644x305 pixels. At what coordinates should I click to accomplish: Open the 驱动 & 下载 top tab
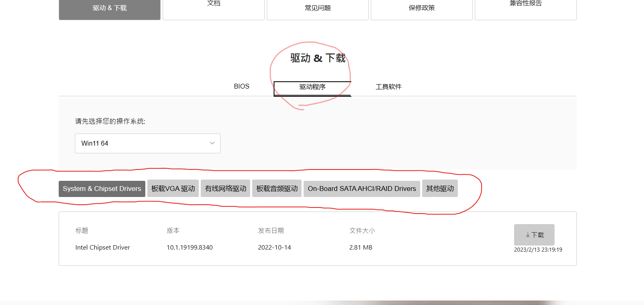[x=110, y=9]
